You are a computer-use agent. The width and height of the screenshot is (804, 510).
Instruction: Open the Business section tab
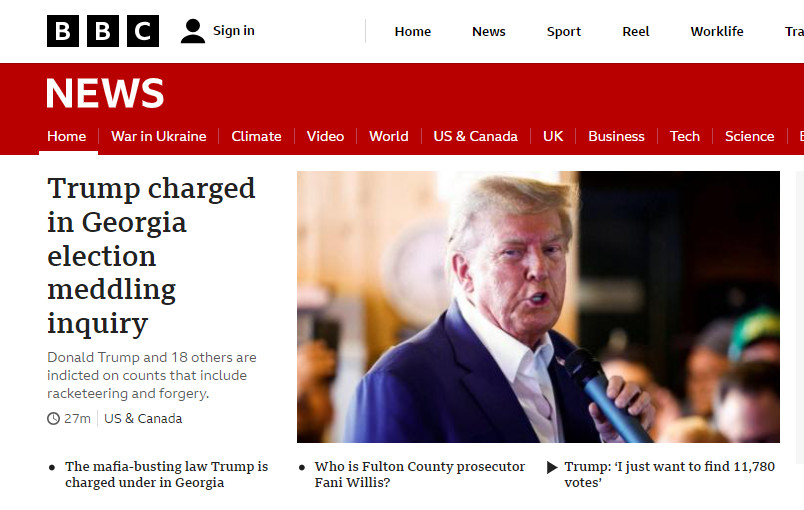coord(616,136)
